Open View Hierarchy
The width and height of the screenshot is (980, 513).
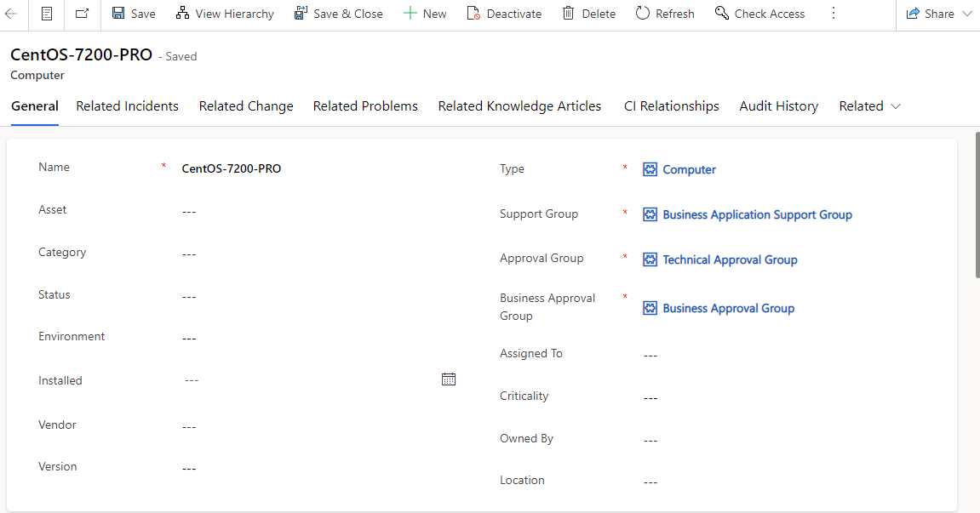coord(225,13)
